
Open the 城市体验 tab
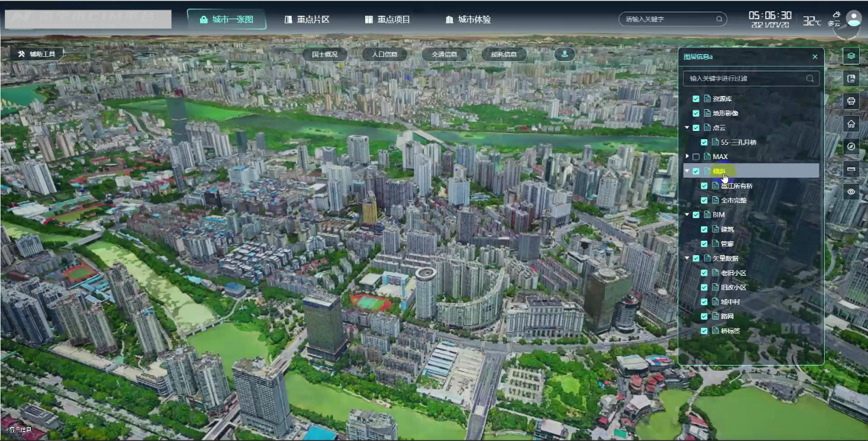(x=468, y=19)
